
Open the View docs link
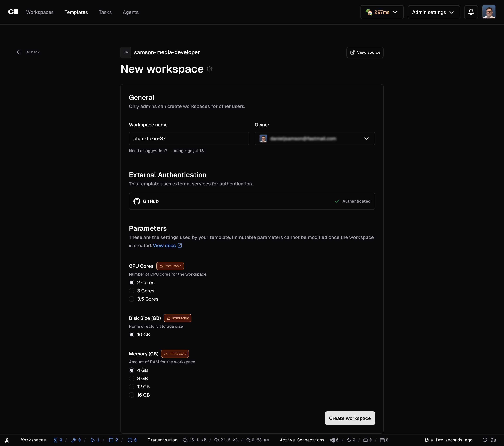click(164, 246)
